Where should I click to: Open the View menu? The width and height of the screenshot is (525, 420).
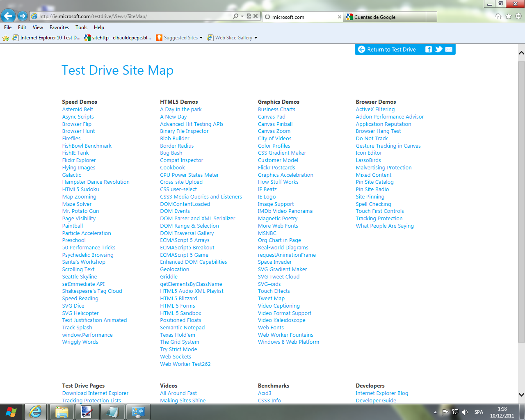[x=38, y=27]
